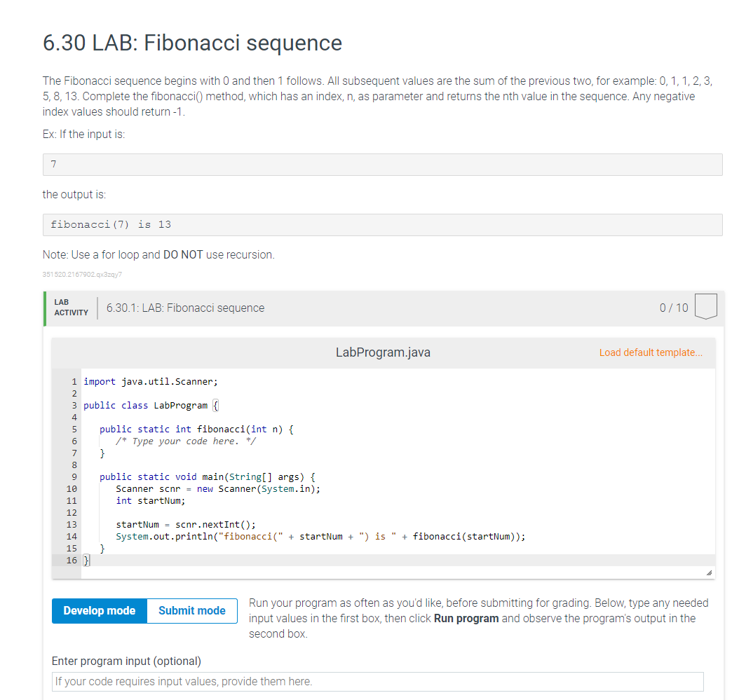Click the 'fibonacci(7) is 13' output box
The image size is (732, 700).
tap(382, 225)
